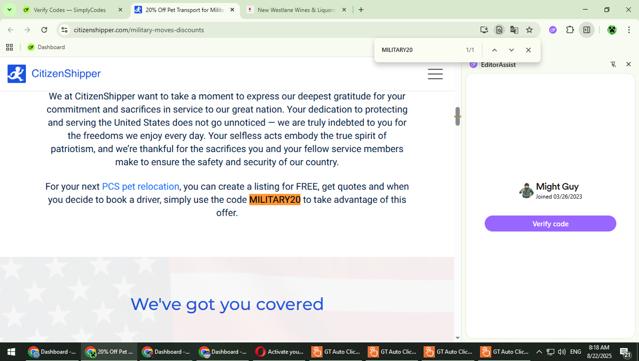Pin the EditorAssist side panel

tap(613, 64)
